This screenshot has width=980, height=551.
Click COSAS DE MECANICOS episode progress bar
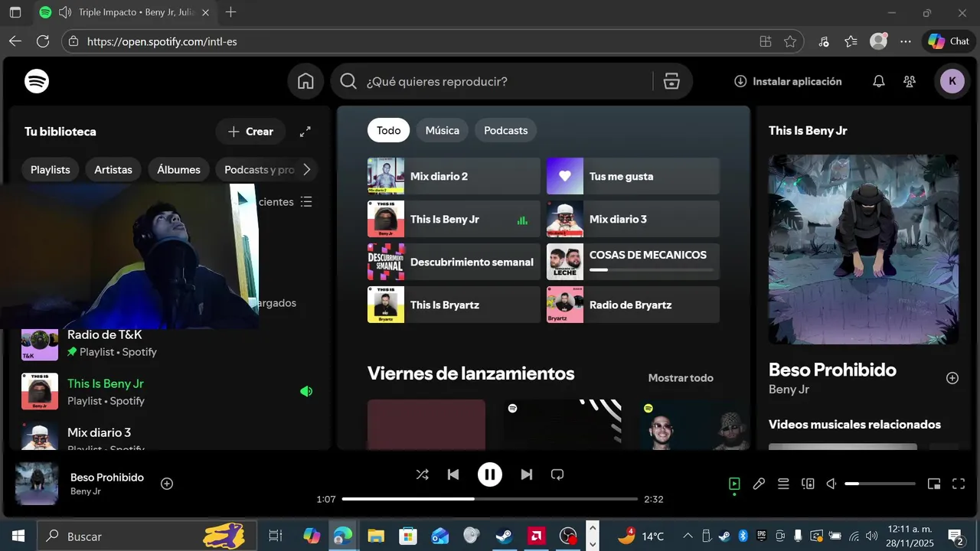tap(651, 270)
